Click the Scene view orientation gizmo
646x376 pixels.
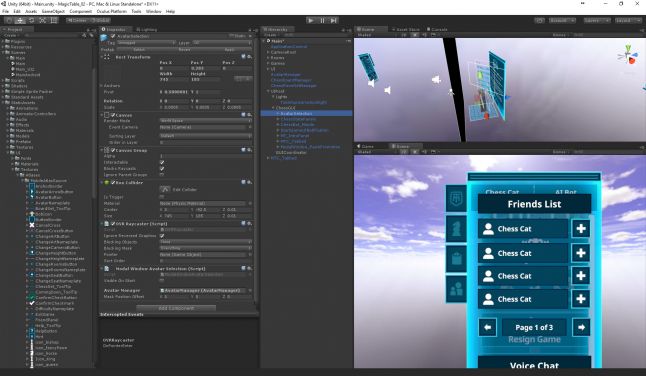pos(629,55)
